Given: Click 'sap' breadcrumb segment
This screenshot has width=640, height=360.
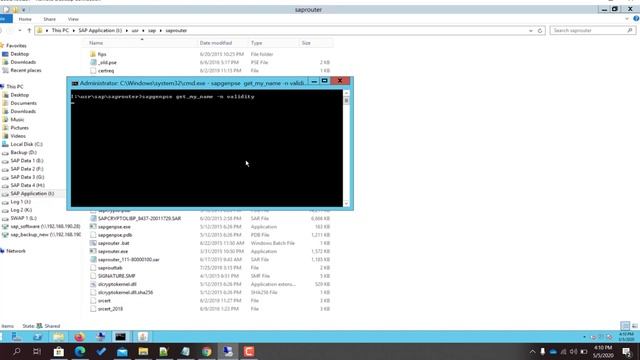Looking at the screenshot, I should point(152,31).
